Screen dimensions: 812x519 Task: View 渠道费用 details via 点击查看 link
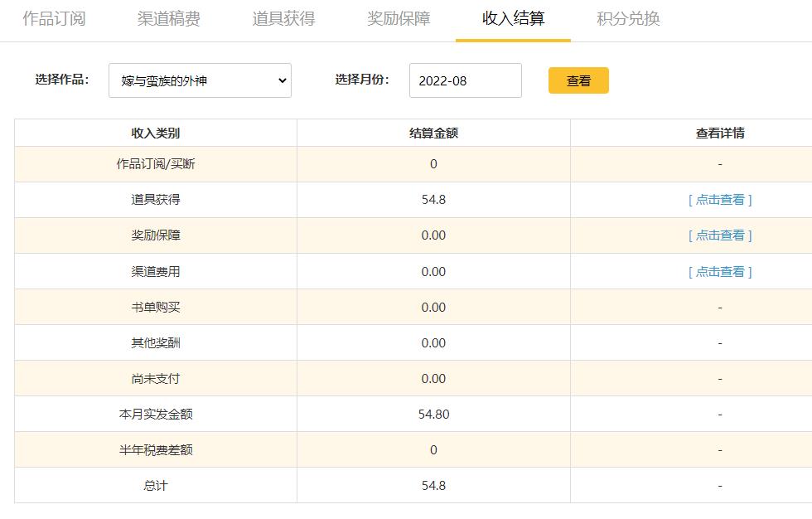[x=719, y=270]
